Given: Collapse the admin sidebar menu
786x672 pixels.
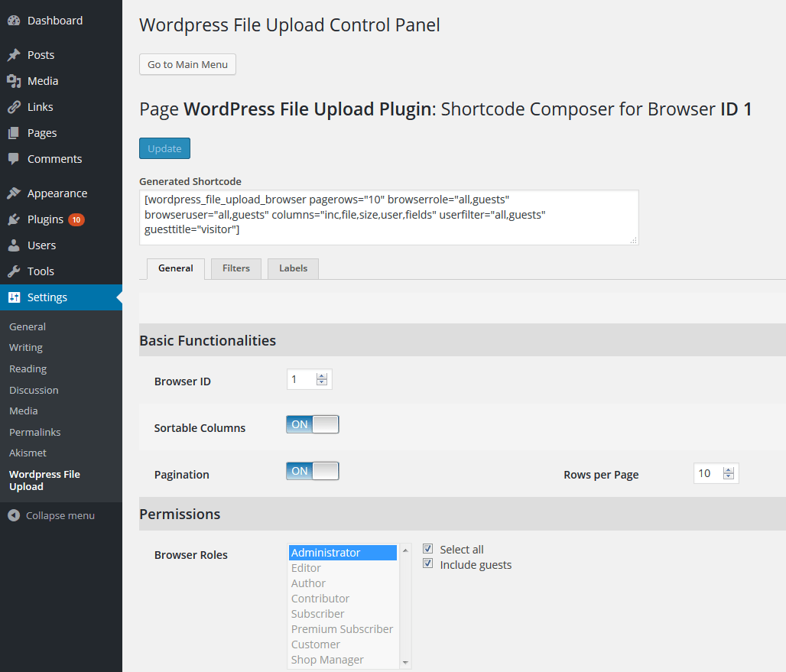Looking at the screenshot, I should [49, 515].
